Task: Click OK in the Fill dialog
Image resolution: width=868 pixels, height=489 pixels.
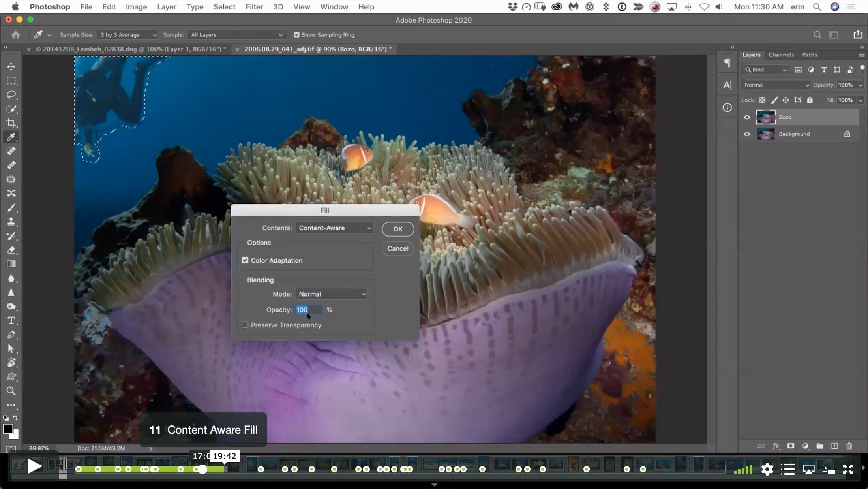Action: [x=397, y=229]
